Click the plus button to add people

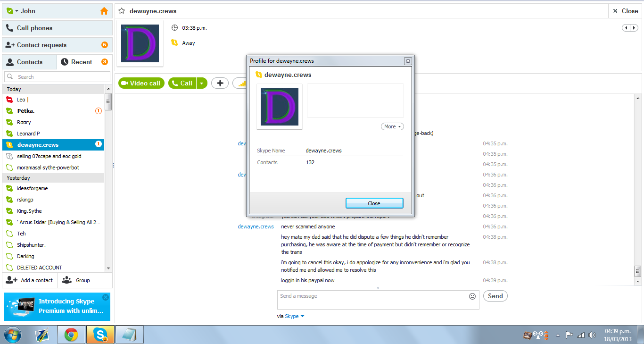(220, 83)
